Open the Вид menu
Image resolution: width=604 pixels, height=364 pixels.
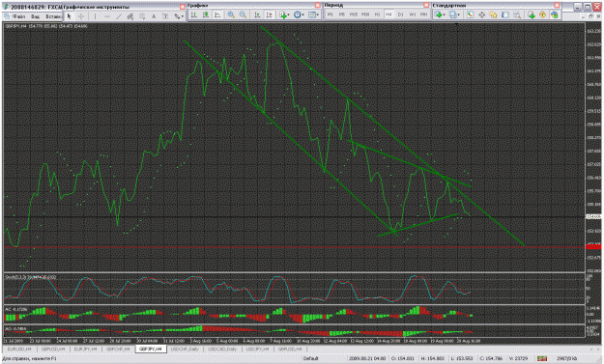[x=35, y=16]
